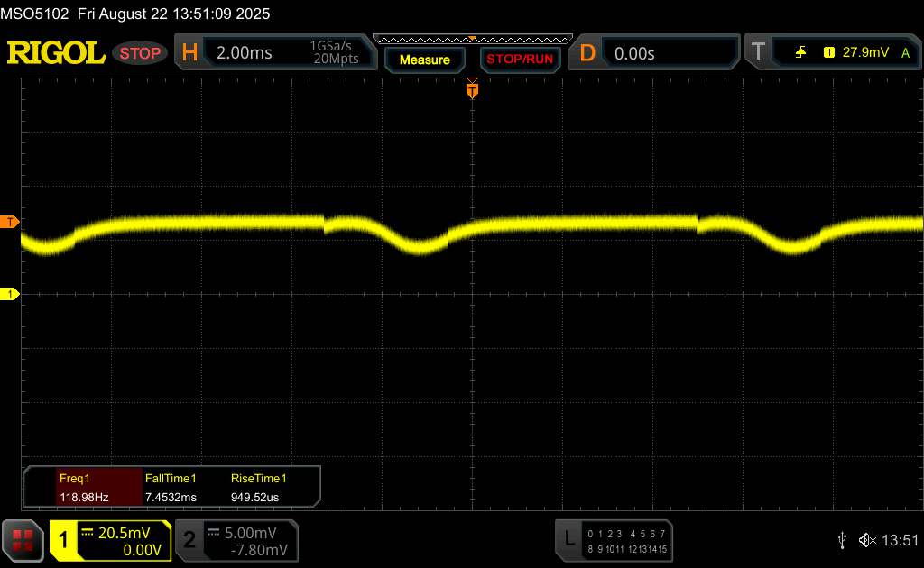Click the STOP status indicator
Viewport: 924px width, 568px height.
click(141, 53)
